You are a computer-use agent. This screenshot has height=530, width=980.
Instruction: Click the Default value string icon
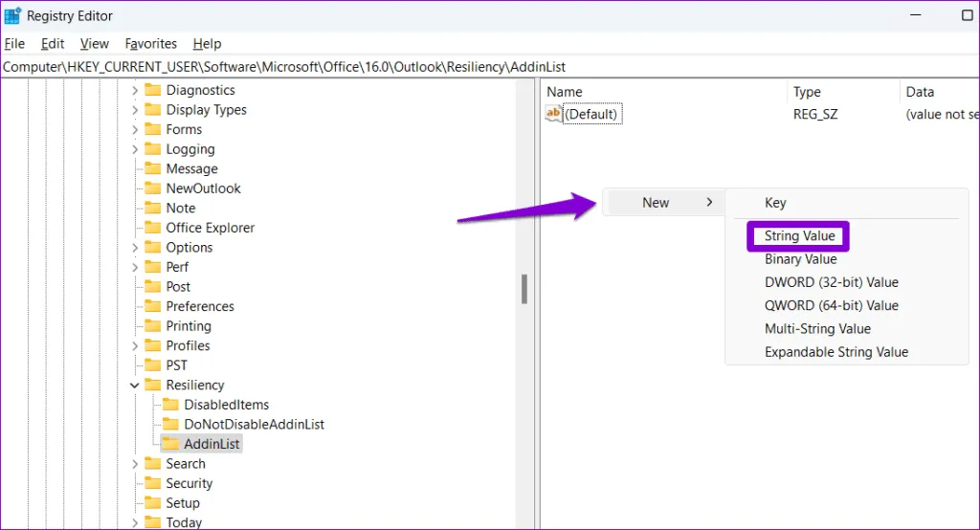tap(553, 115)
